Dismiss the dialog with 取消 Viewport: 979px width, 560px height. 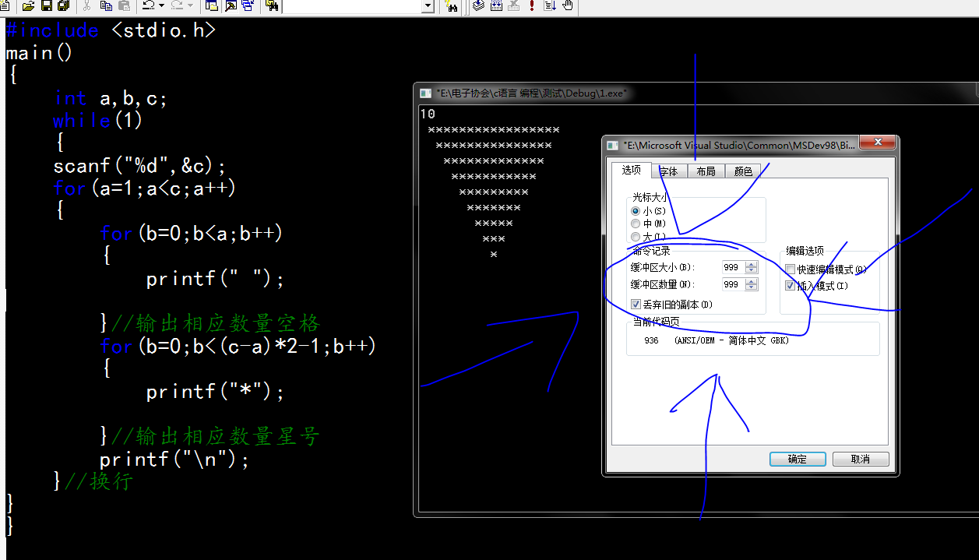tap(861, 459)
